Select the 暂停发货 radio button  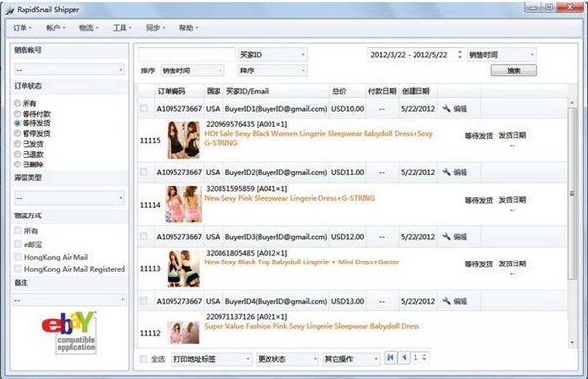18,133
